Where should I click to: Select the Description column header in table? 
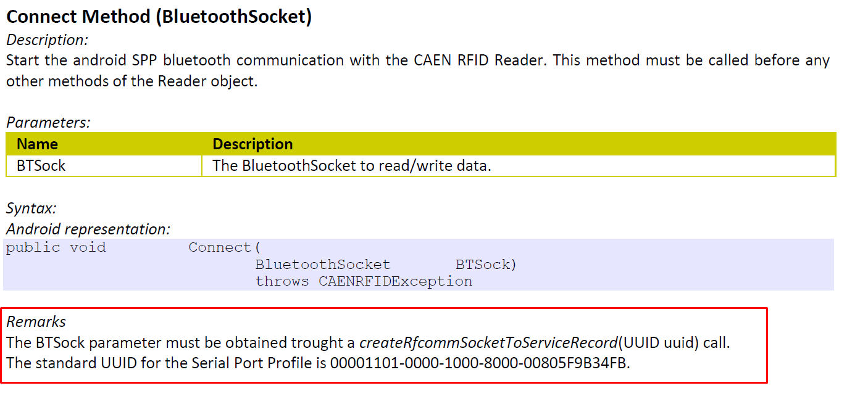(x=252, y=144)
